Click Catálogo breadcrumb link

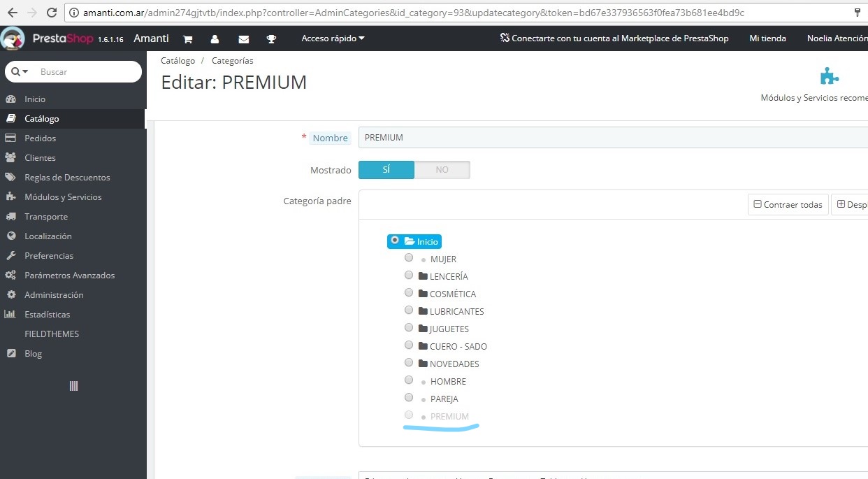178,61
